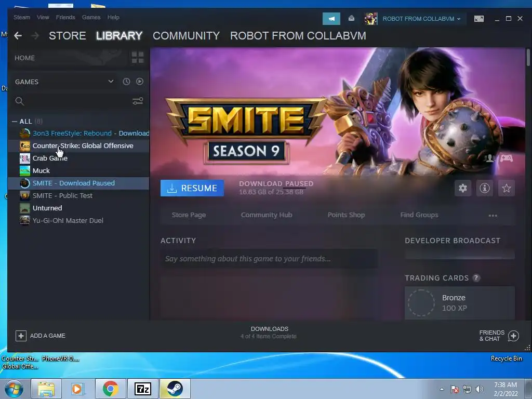Click the volume speaker tray icon
This screenshot has height=399, width=532.
[479, 389]
